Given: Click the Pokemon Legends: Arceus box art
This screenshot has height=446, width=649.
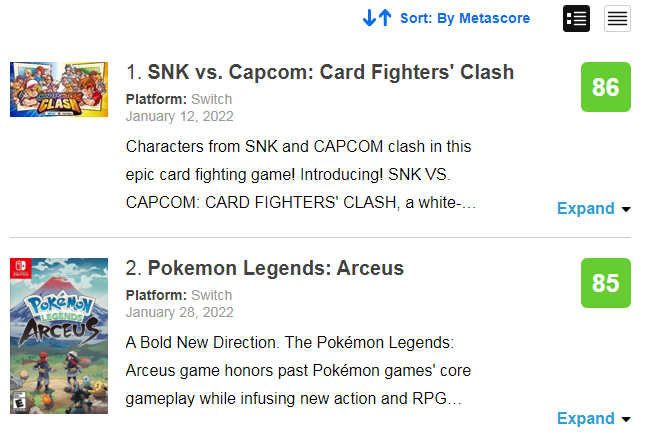Looking at the screenshot, I should click(x=59, y=336).
